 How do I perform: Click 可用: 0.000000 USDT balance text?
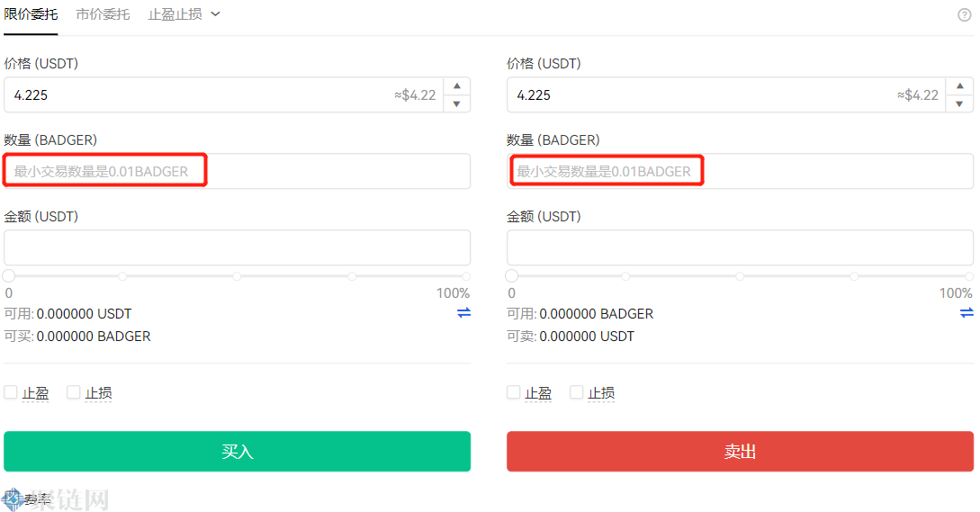click(x=68, y=314)
